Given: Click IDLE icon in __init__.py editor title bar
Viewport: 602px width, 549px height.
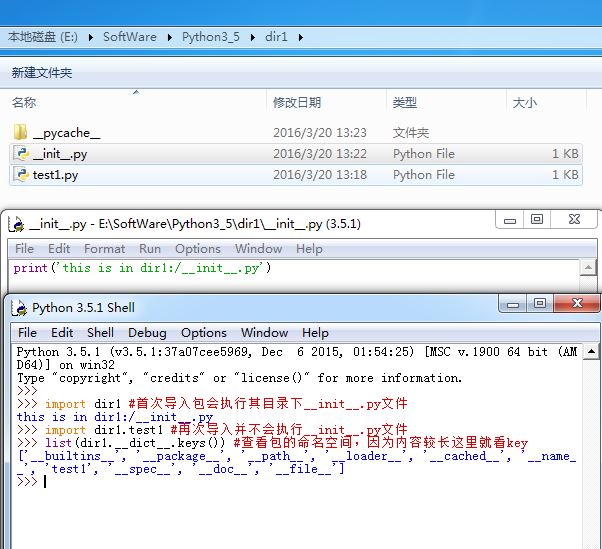Looking at the screenshot, I should pyautogui.click(x=17, y=224).
